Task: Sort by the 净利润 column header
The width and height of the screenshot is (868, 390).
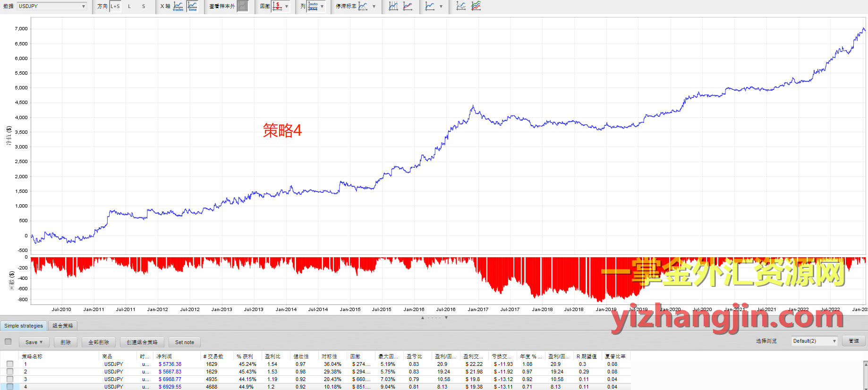Action: pos(164,356)
